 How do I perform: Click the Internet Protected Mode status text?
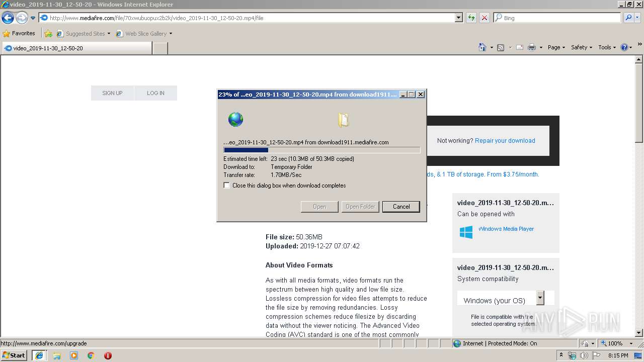pyautogui.click(x=500, y=343)
